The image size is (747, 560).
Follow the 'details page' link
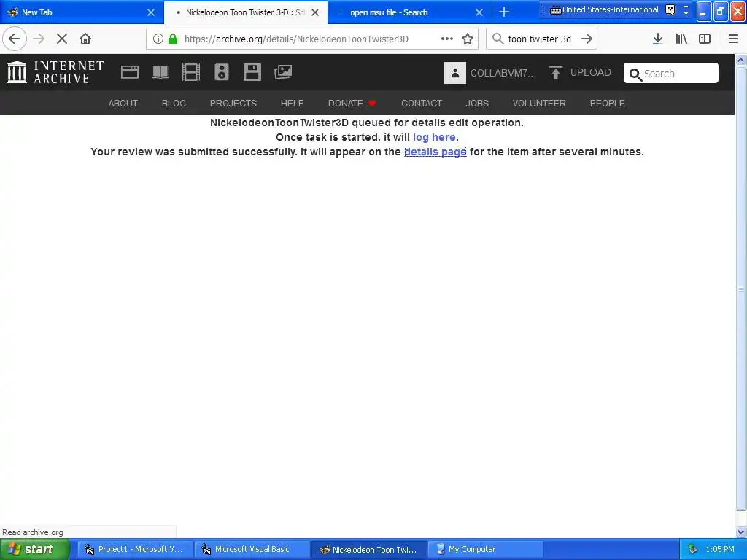coord(436,152)
